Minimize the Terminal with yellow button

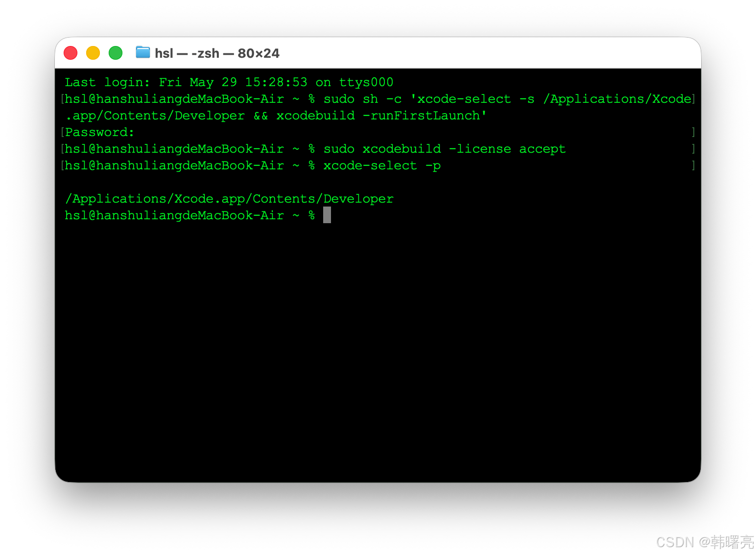[x=93, y=53]
